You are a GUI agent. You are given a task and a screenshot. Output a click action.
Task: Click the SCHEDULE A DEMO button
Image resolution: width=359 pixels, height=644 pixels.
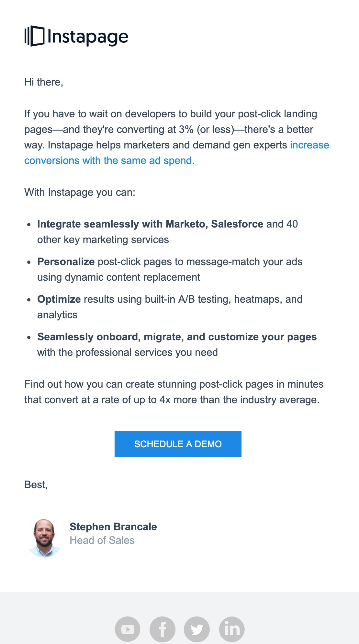[178, 444]
